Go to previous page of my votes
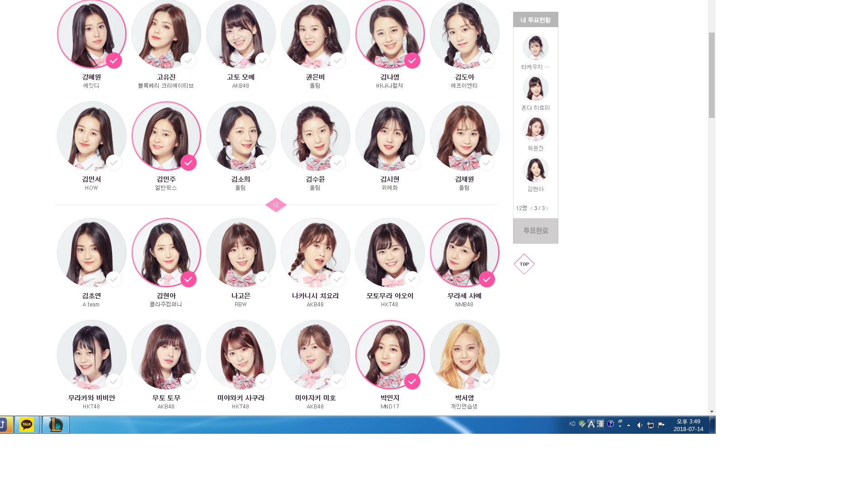The image size is (868, 488). 531,208
